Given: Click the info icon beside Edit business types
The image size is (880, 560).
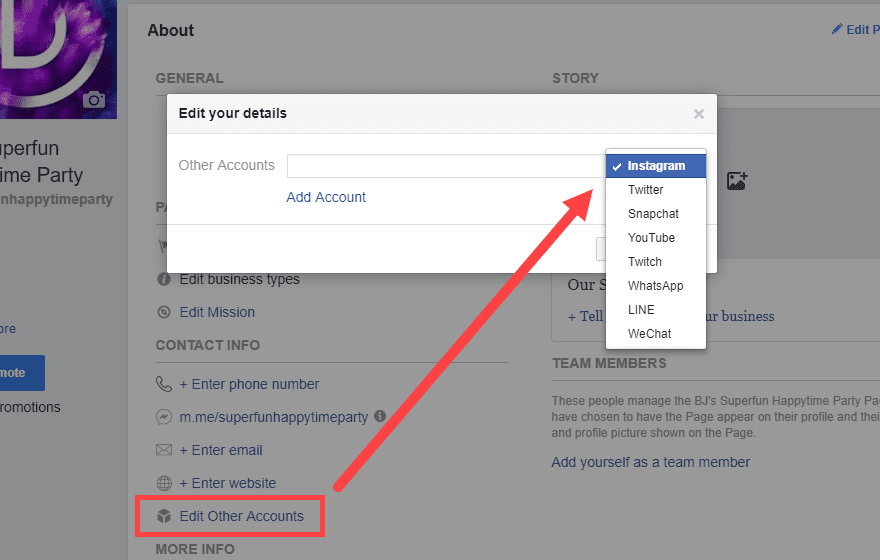Looking at the screenshot, I should point(164,279).
